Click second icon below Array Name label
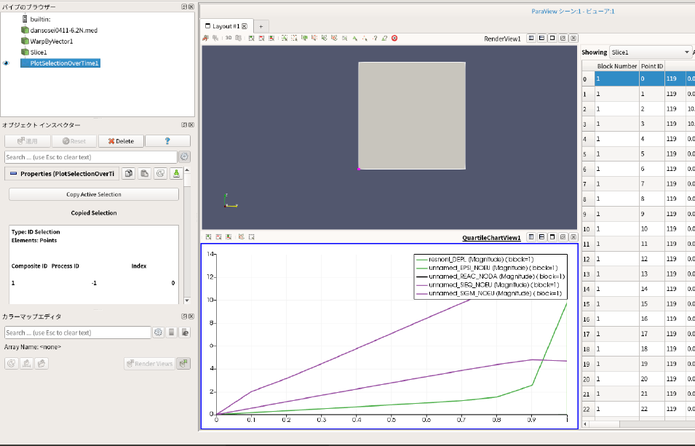 coord(27,364)
